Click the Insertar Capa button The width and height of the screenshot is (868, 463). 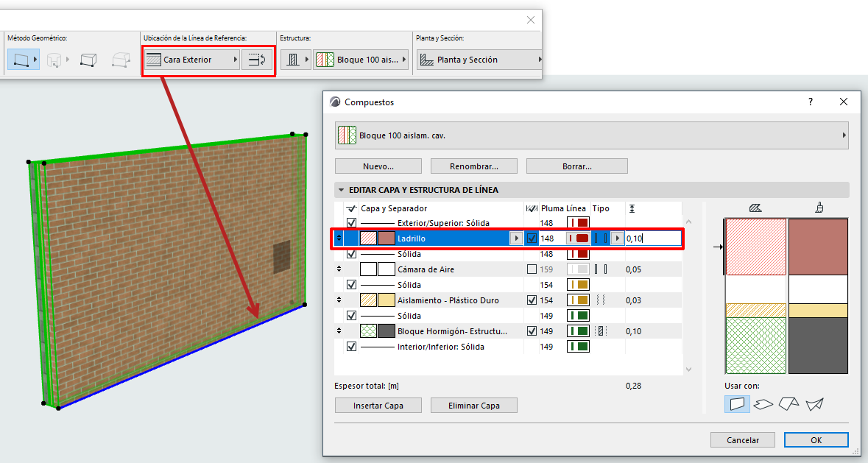point(378,406)
